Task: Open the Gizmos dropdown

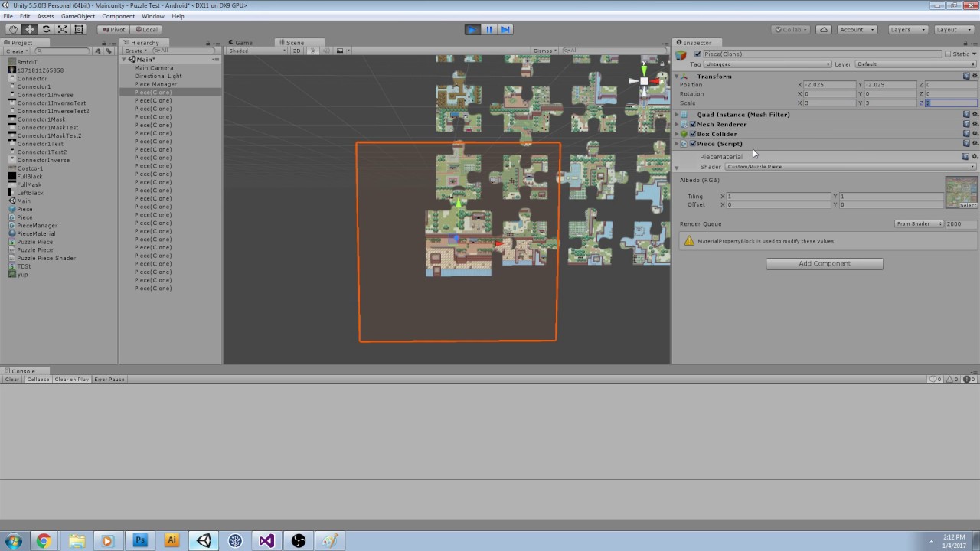Action: pyautogui.click(x=545, y=51)
